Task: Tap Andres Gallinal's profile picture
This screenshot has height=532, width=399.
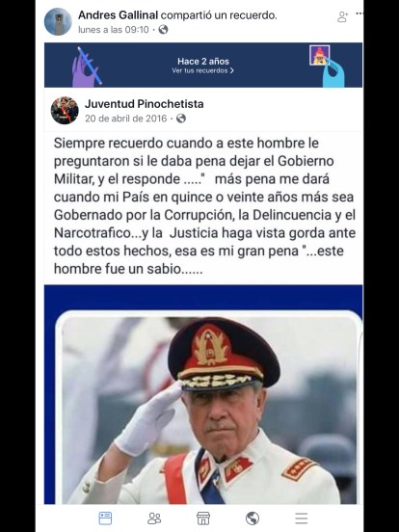Action: pyautogui.click(x=58, y=22)
